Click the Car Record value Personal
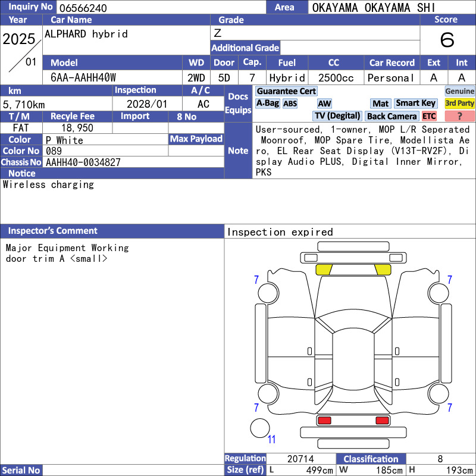 point(391,78)
